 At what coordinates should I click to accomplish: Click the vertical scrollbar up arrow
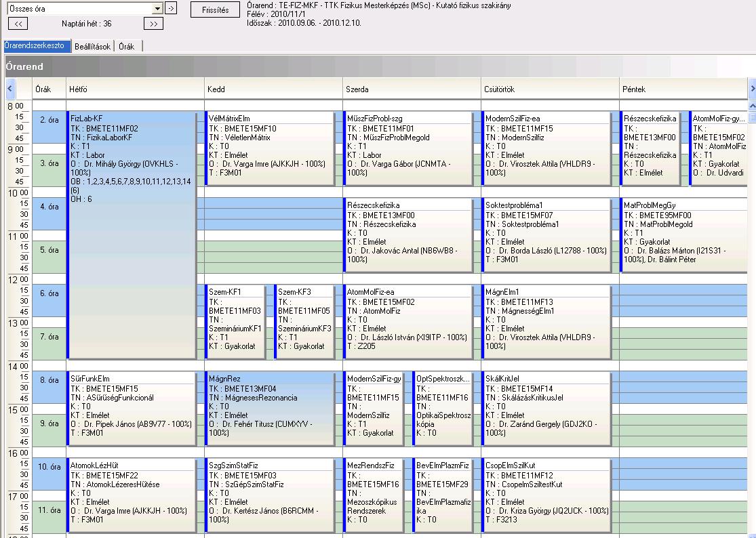[752, 105]
